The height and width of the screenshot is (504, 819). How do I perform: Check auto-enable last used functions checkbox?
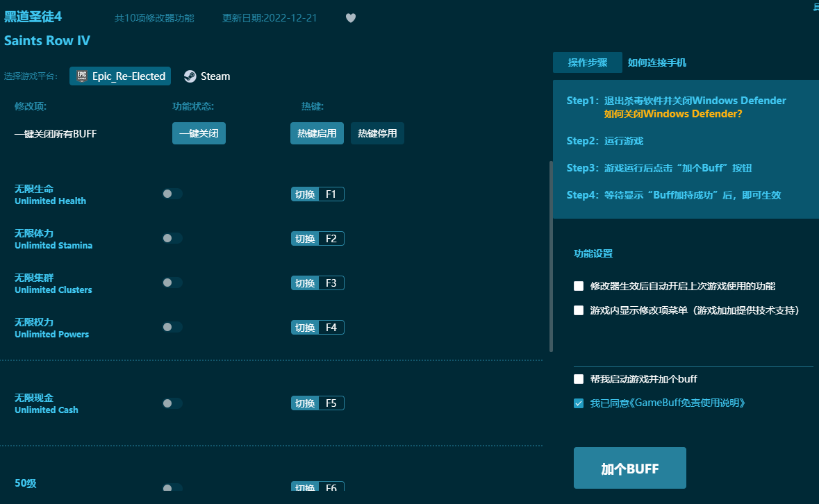point(579,286)
